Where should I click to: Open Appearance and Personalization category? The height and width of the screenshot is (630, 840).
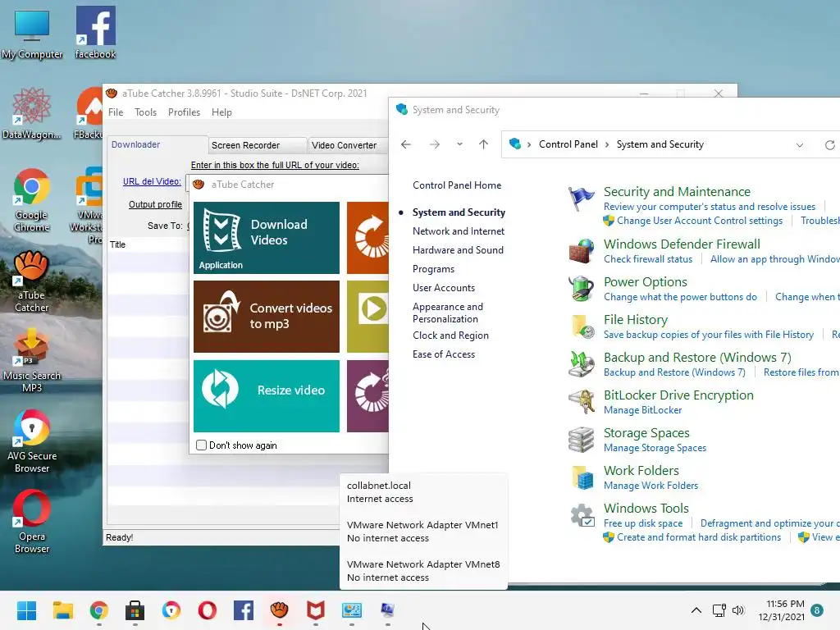pos(448,313)
